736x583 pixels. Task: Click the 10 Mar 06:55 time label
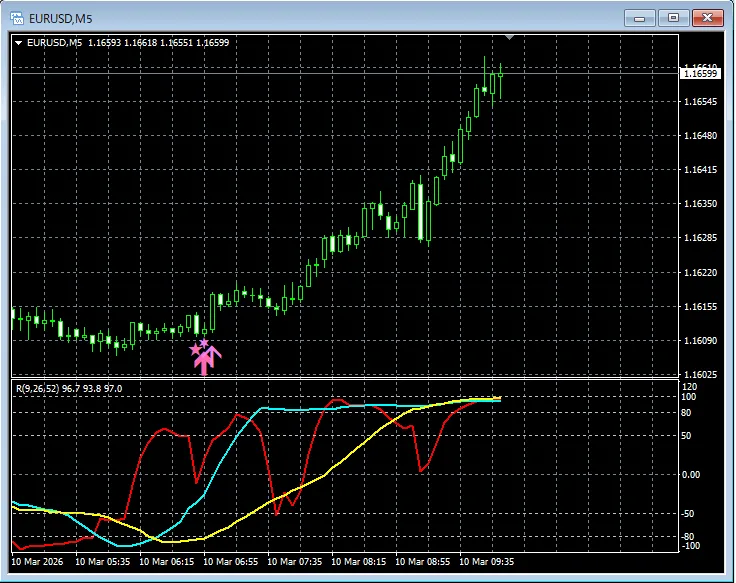pos(234,561)
